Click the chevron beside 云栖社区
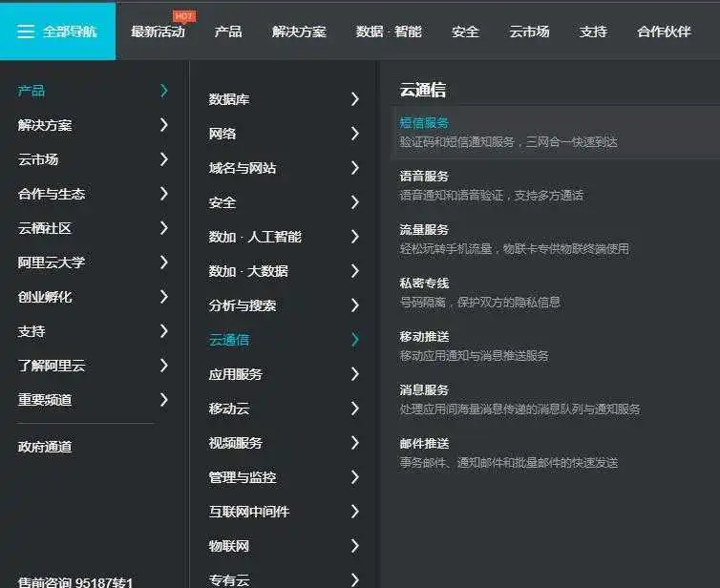 pyautogui.click(x=164, y=228)
